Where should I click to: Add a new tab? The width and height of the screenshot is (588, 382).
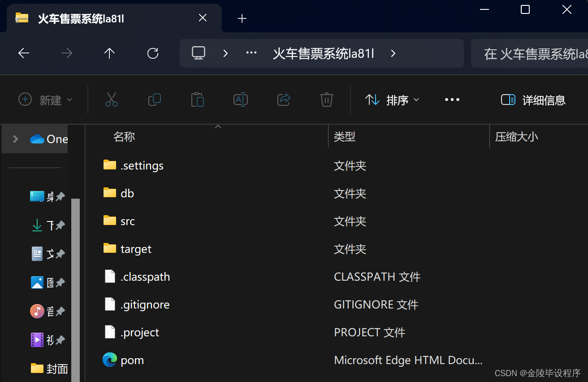(242, 18)
